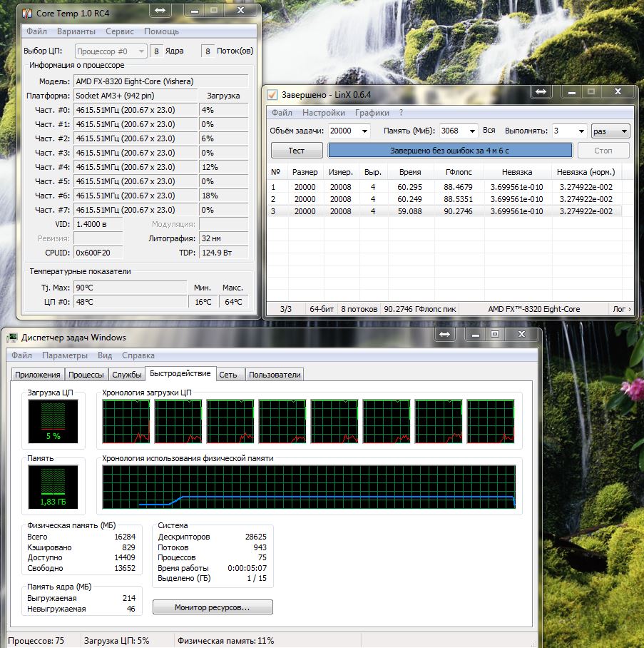Click double-arrow button in Task Manager title bar
The width and height of the screenshot is (644, 648).
tap(445, 334)
